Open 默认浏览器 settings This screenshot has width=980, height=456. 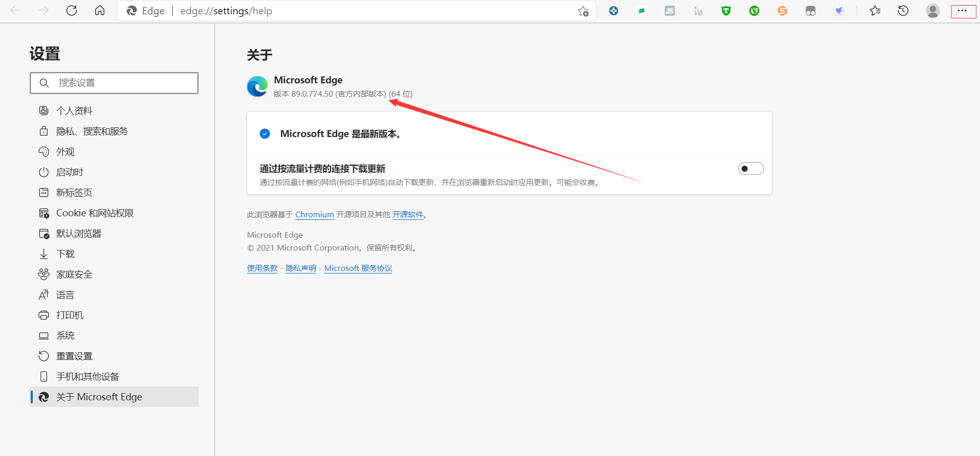click(114, 233)
